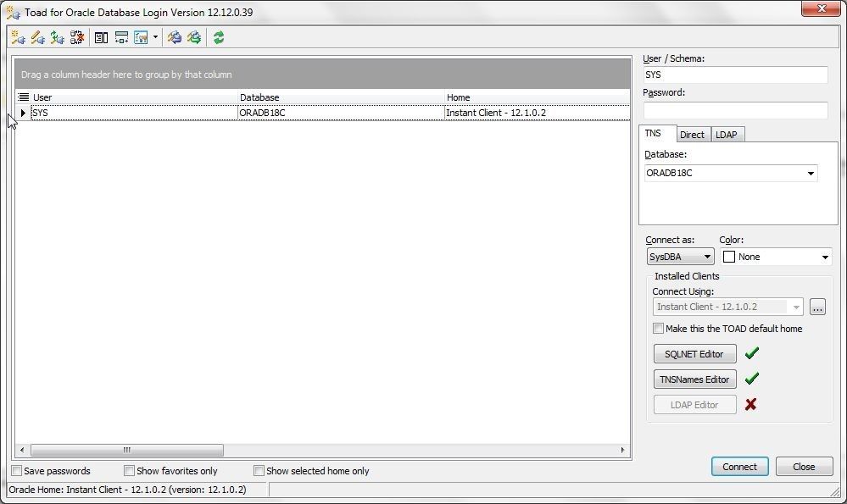Click the Password input field
The height and width of the screenshot is (504, 847).
click(x=735, y=110)
